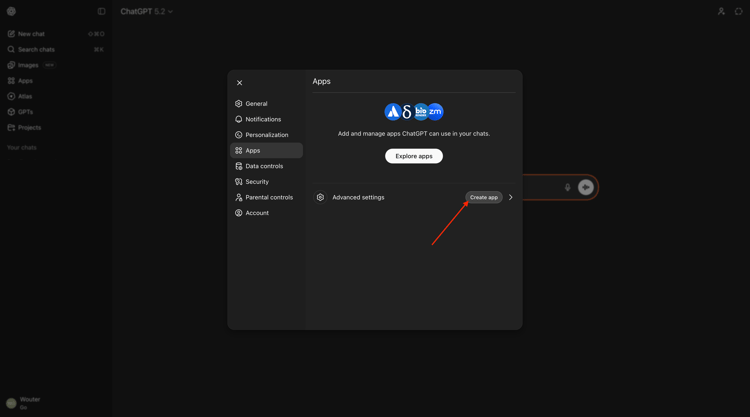
Task: Open Projects in the sidebar
Action: 56,128
